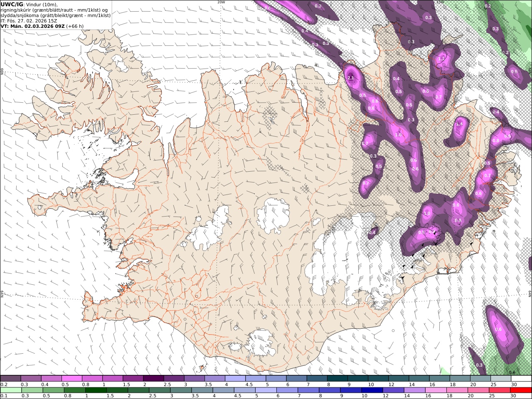Pick the medium green 0.5 swatch in the bottom legend
The width and height of the screenshot is (532, 399).
coord(53,390)
